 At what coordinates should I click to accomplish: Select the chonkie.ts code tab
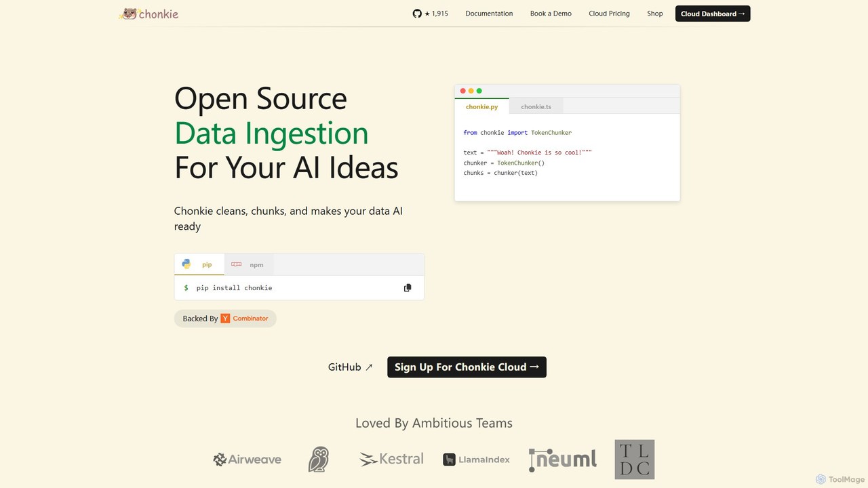pyautogui.click(x=536, y=106)
